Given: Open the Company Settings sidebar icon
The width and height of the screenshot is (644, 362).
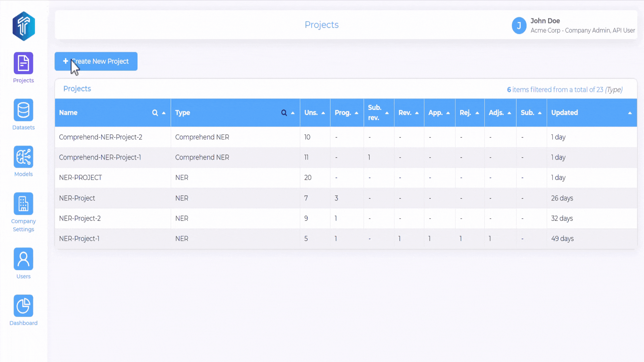Looking at the screenshot, I should pyautogui.click(x=23, y=203).
